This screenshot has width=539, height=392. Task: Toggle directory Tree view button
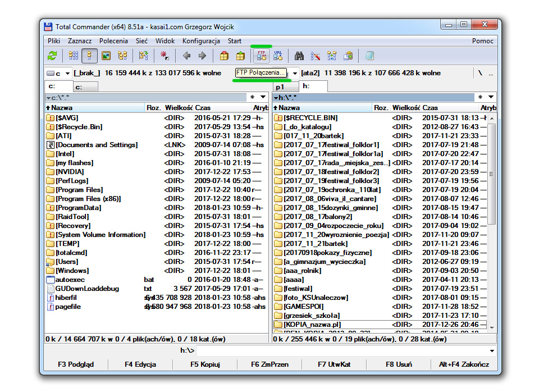pos(122,56)
